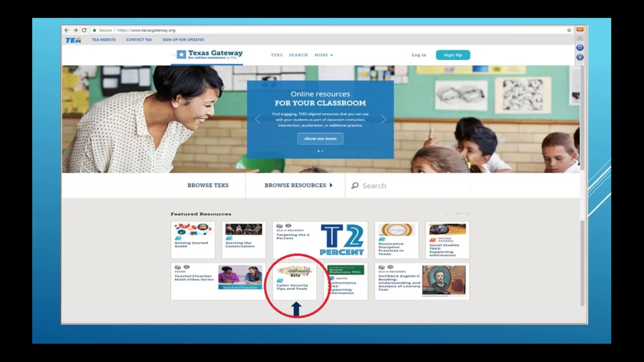Open the TEKS nav item
The height and width of the screenshot is (362, 644).
point(277,55)
